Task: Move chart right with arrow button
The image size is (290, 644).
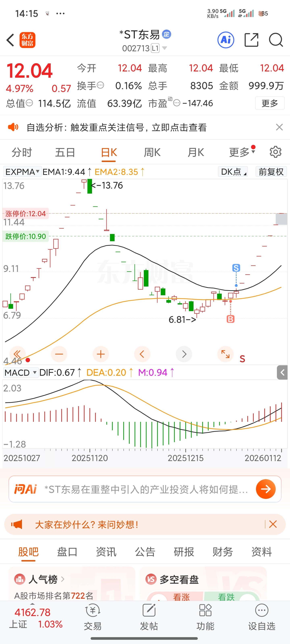Action: pyautogui.click(x=184, y=354)
